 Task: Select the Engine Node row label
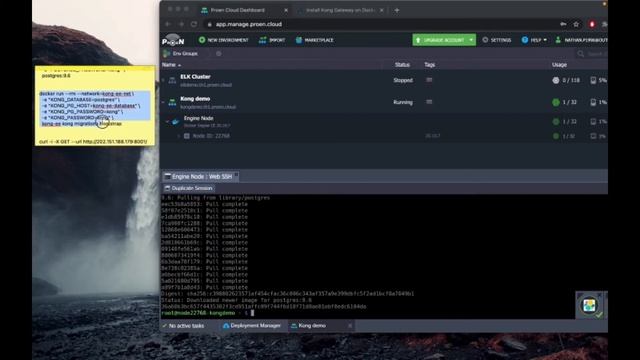(198, 118)
